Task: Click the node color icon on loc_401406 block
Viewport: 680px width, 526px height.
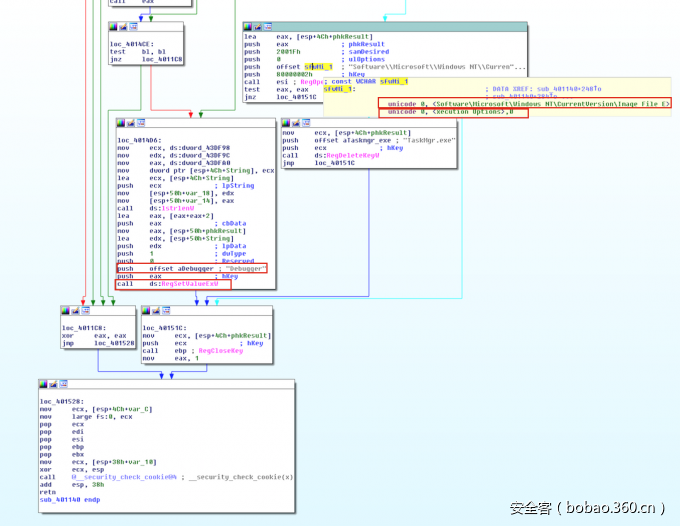Action: click(121, 124)
